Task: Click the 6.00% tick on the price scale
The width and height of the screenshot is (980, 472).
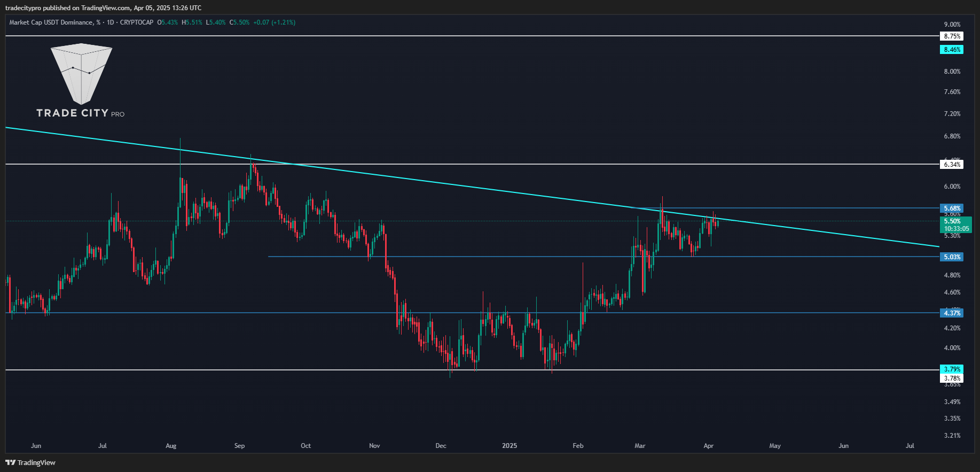Action: pos(952,187)
